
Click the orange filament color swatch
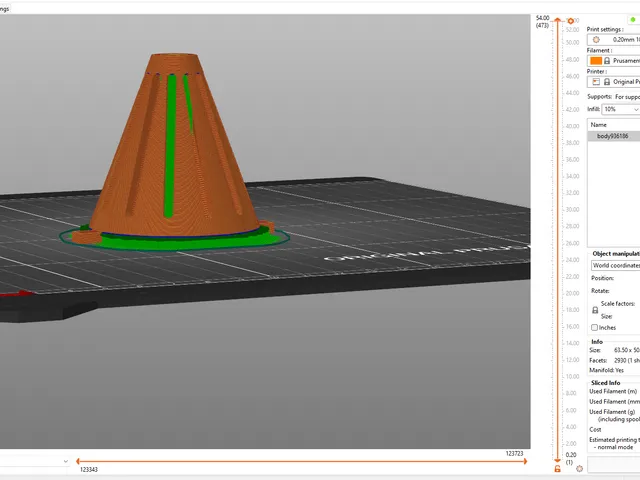tap(596, 60)
